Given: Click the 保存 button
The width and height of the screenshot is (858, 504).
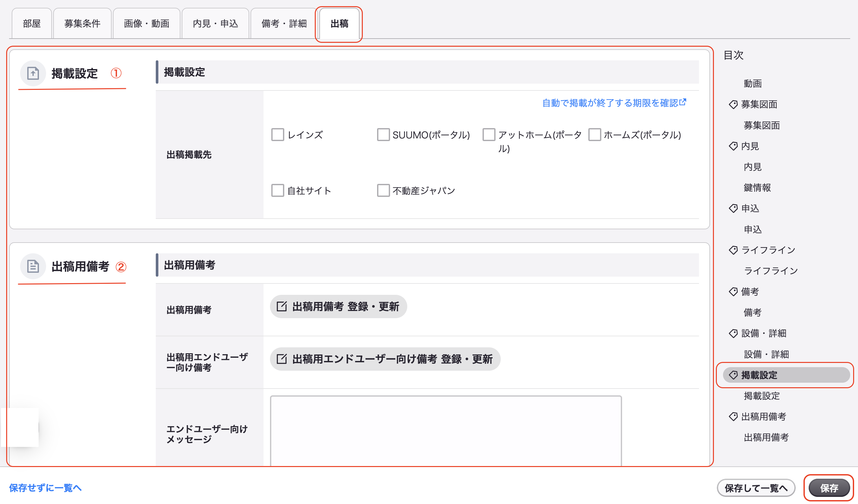Looking at the screenshot, I should [829, 488].
